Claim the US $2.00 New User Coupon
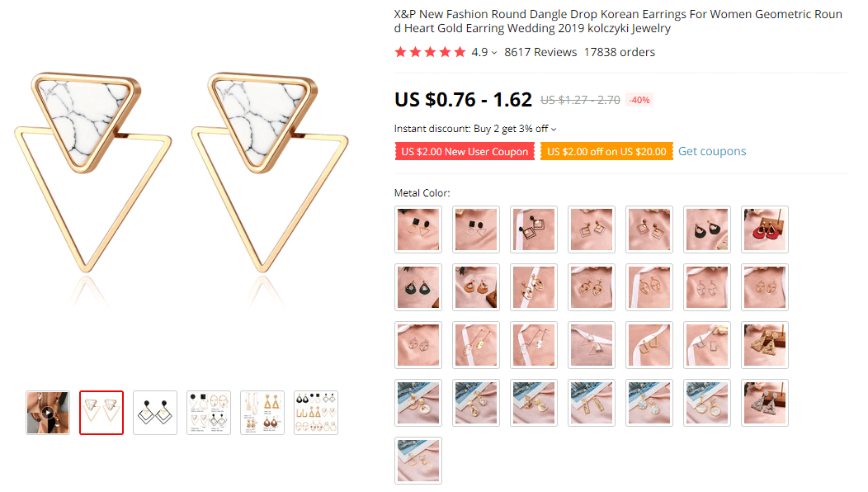Image resolution: width=868 pixels, height=492 pixels. point(465,152)
